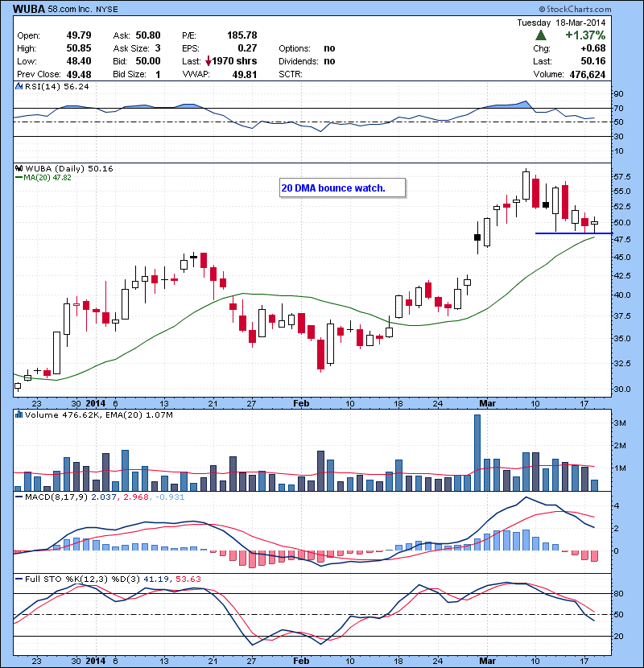Click the volume bars icon beside Volume label

coord(19,414)
